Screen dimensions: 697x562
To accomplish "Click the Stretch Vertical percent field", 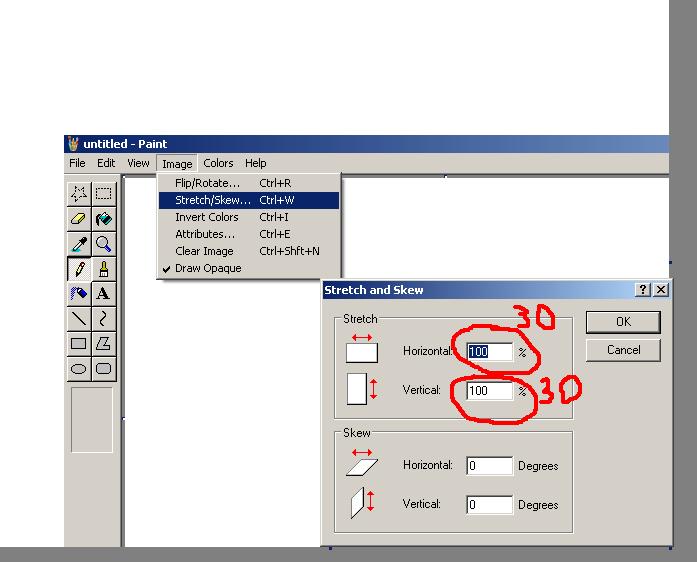I will tap(489, 391).
